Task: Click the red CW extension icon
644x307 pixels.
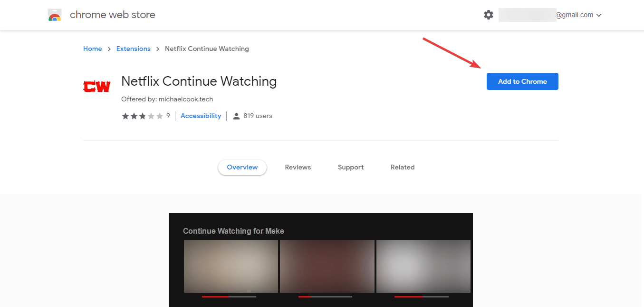Action: [96, 87]
